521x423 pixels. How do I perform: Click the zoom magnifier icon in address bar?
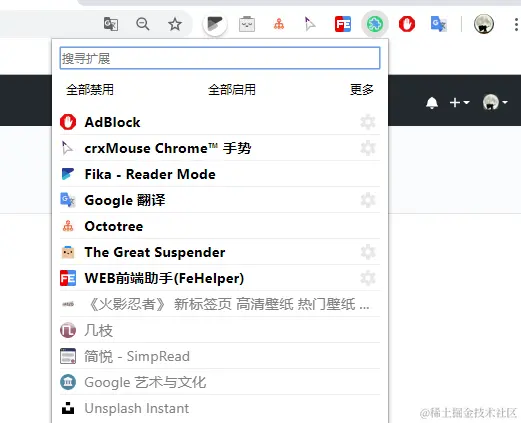[x=143, y=24]
